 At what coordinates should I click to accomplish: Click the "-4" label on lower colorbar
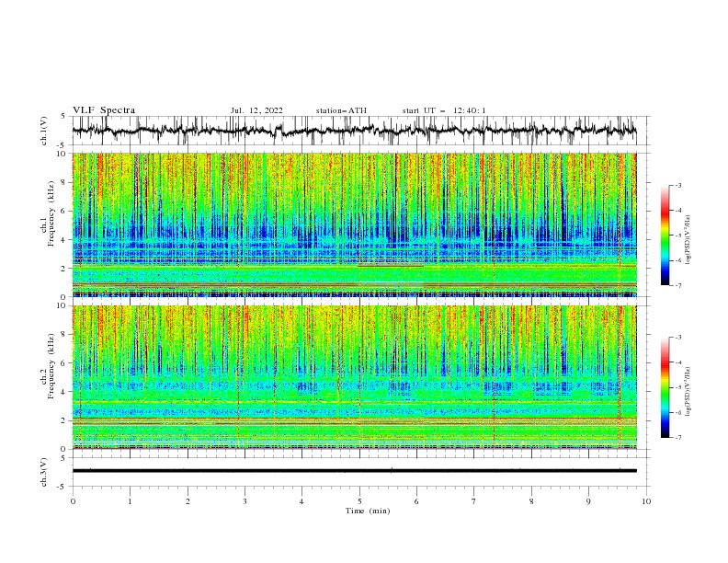[677, 362]
